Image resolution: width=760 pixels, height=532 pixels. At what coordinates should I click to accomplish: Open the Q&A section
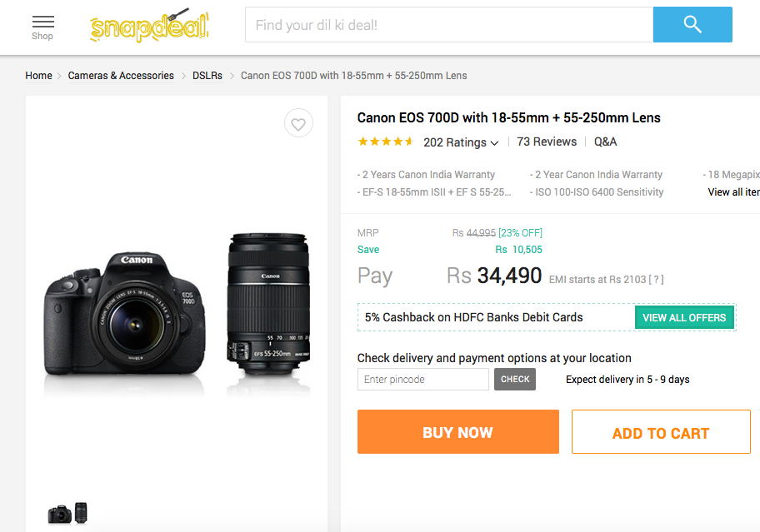point(606,142)
